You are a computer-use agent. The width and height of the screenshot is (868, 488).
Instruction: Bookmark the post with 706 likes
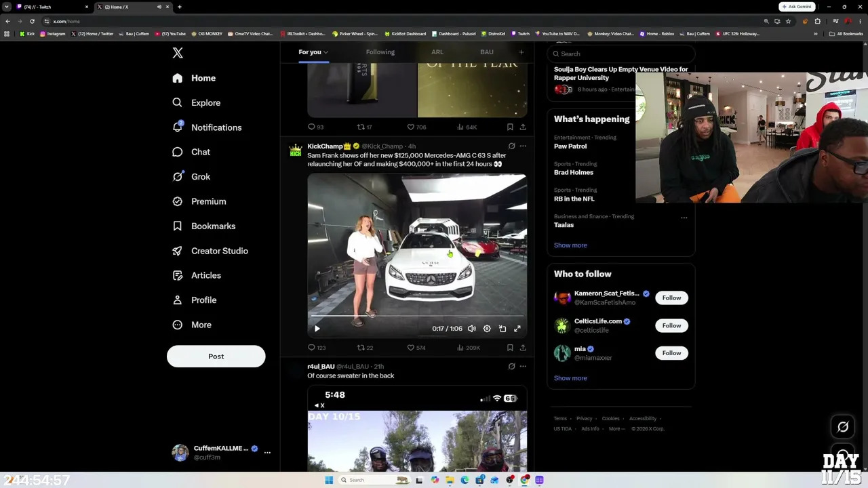510,127
